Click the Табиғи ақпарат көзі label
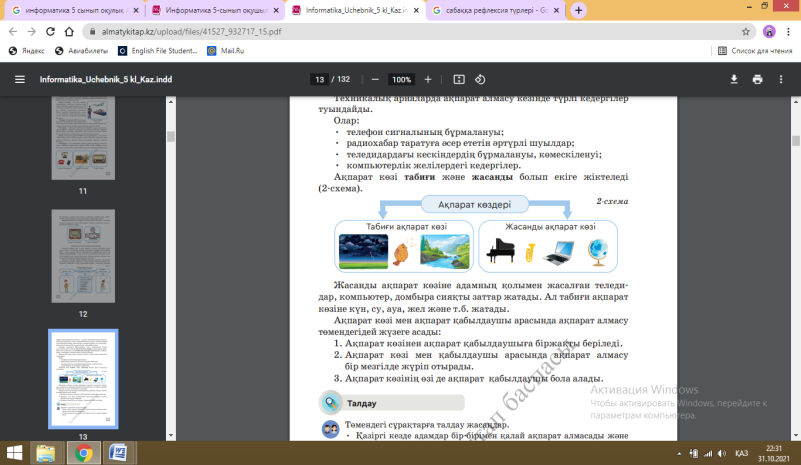Viewport: 801px width, 465px height. [406, 226]
